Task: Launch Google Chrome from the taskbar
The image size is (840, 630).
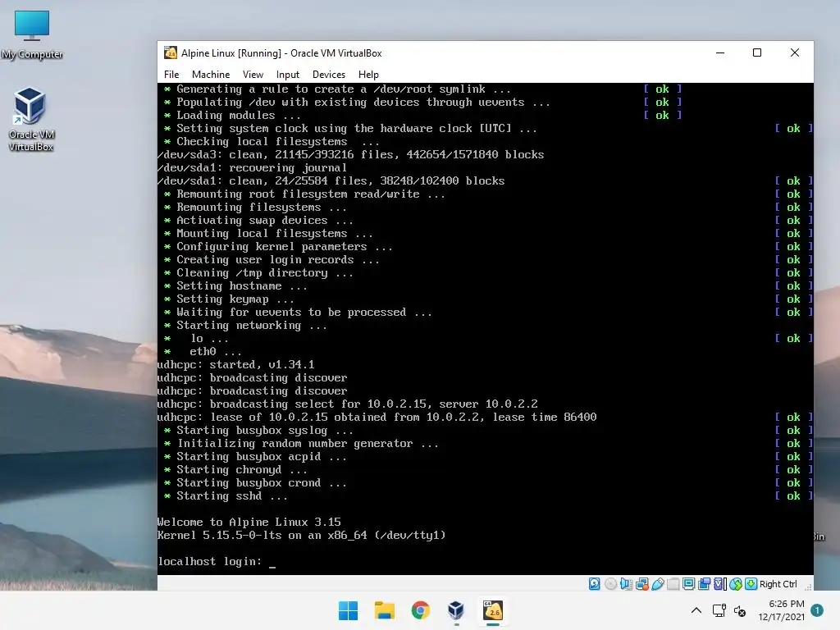Action: click(x=421, y=610)
